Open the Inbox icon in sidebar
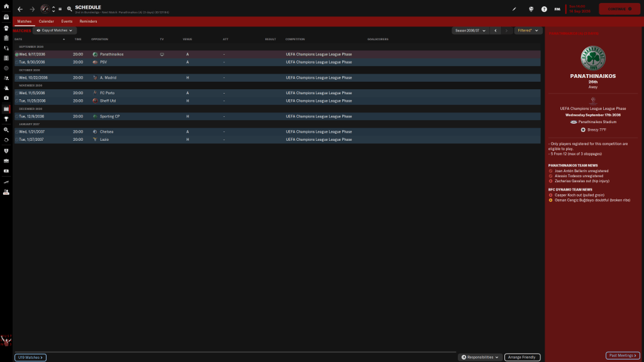Screen dimensions: 644x362 [x=6, y=17]
